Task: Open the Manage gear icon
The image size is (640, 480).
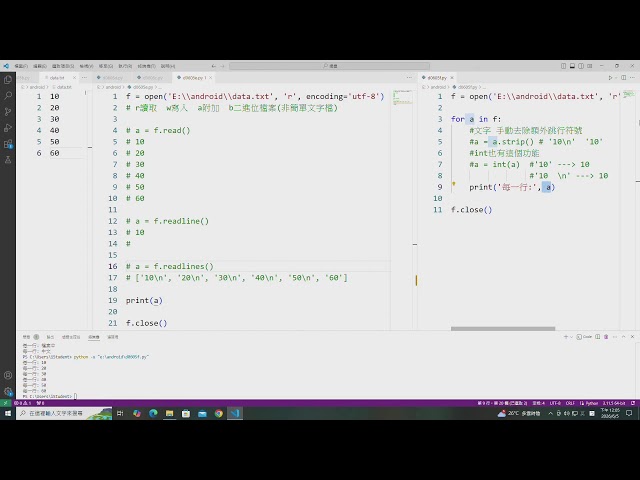Action: [8, 391]
